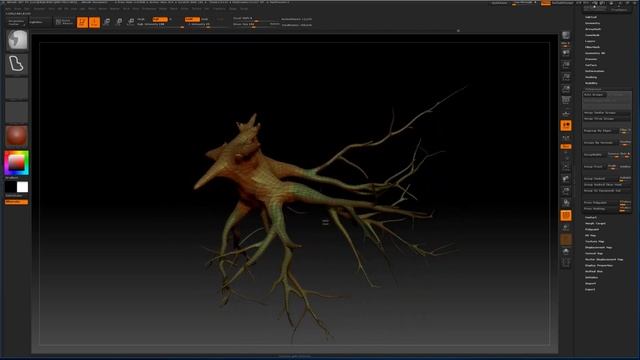The width and height of the screenshot is (640, 360).
Task: Click the Rotate view icon in right shelf
Action: [x=566, y=202]
